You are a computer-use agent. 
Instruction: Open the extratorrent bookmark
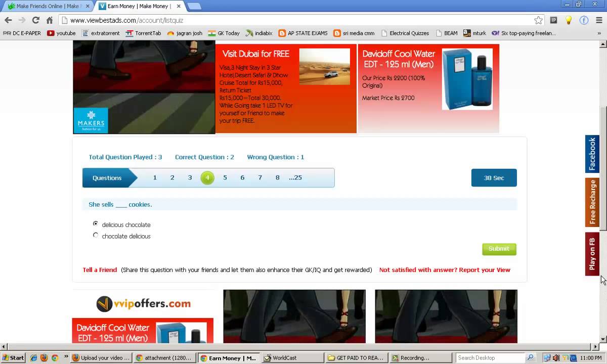click(x=101, y=33)
